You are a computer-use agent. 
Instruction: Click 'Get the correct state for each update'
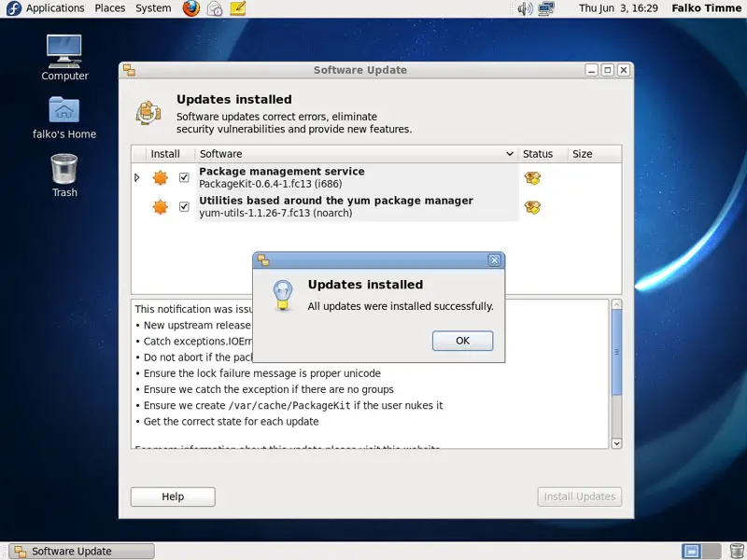coord(231,422)
